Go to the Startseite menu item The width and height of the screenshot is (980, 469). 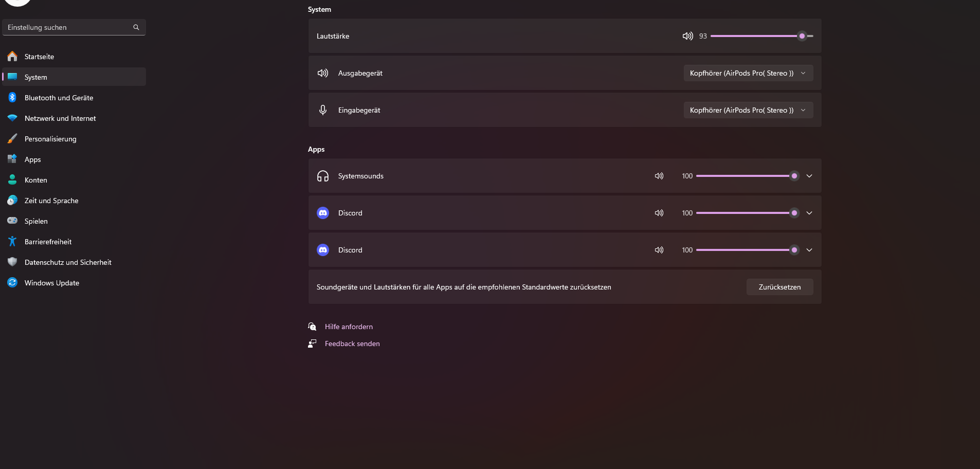click(39, 57)
